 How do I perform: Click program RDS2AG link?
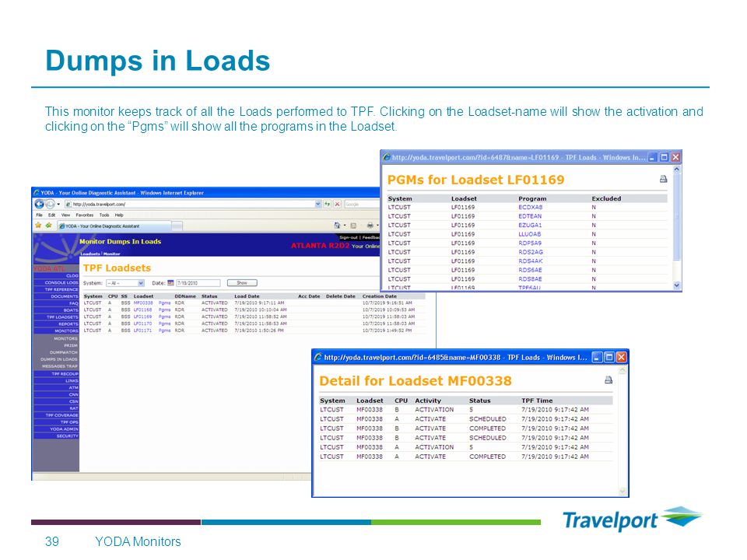tap(531, 252)
